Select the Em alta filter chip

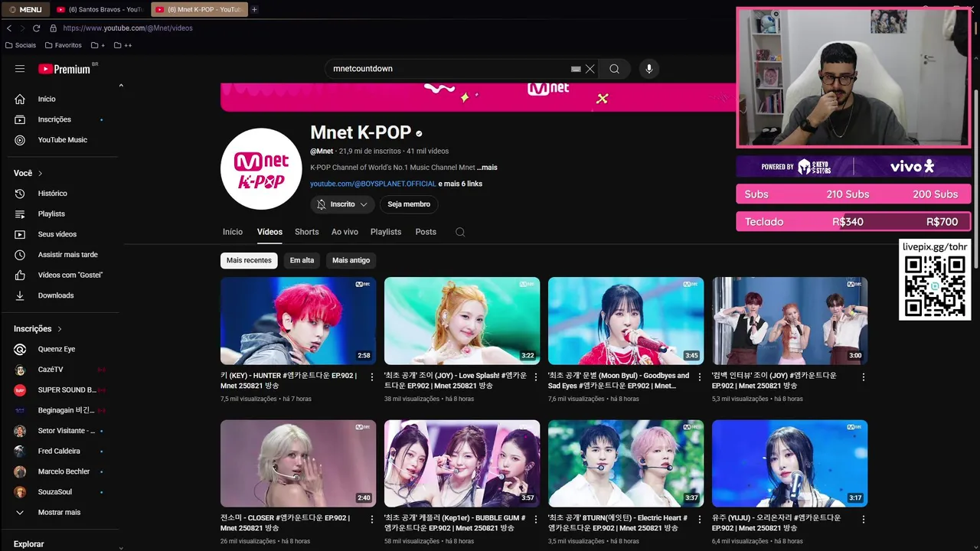click(x=302, y=260)
